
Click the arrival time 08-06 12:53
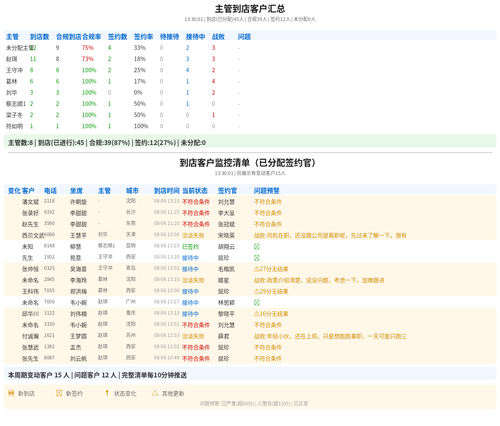coord(167,335)
